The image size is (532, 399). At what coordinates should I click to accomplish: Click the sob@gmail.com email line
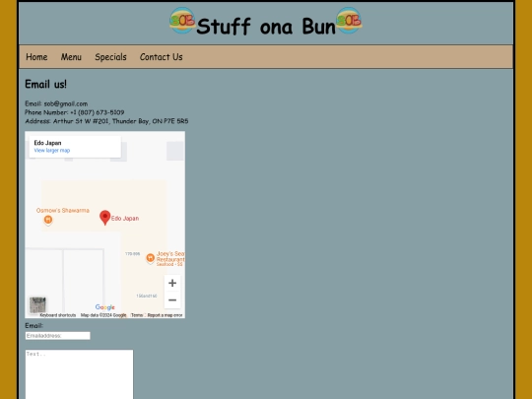[x=56, y=103]
